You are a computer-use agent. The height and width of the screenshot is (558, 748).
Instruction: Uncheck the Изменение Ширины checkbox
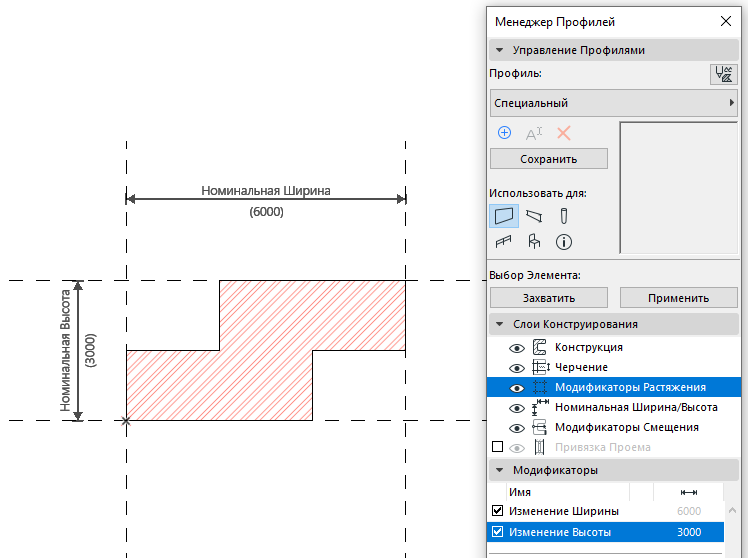point(497,511)
